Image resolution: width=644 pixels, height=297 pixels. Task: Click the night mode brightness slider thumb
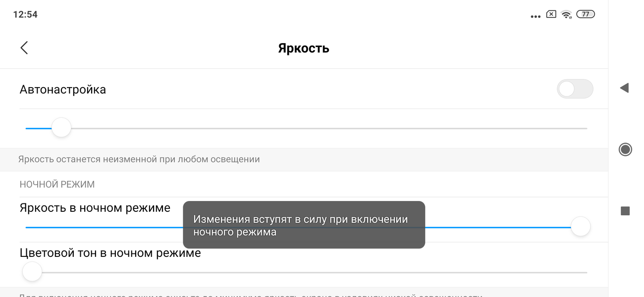tap(581, 227)
